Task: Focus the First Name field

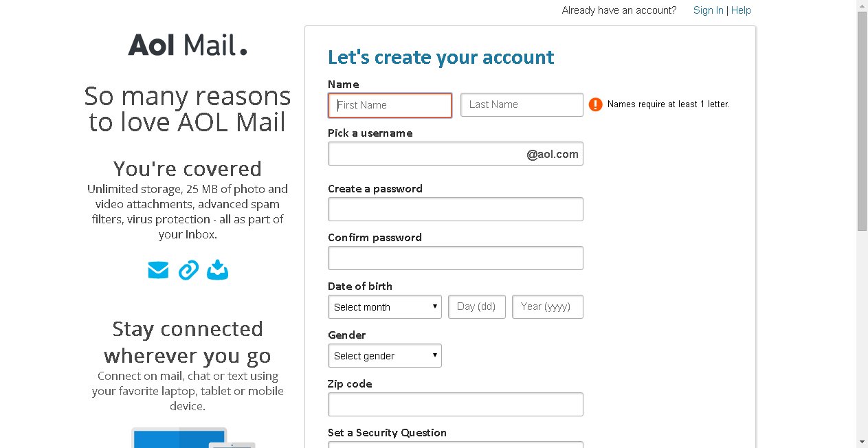Action: pyautogui.click(x=390, y=105)
